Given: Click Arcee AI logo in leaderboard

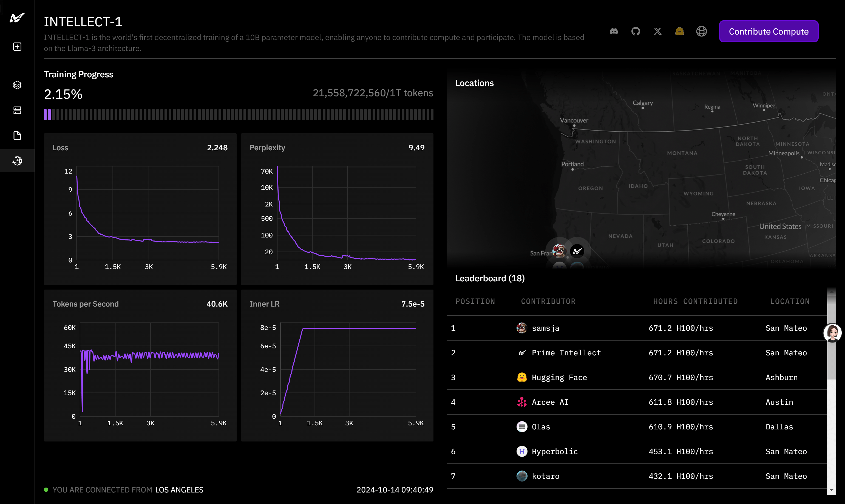Looking at the screenshot, I should (522, 402).
